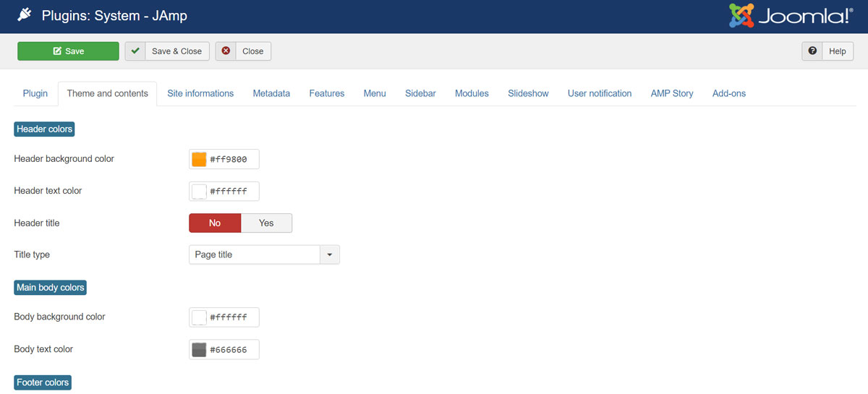This screenshot has height=394, width=868.
Task: Open the Site informations tab
Action: click(200, 93)
